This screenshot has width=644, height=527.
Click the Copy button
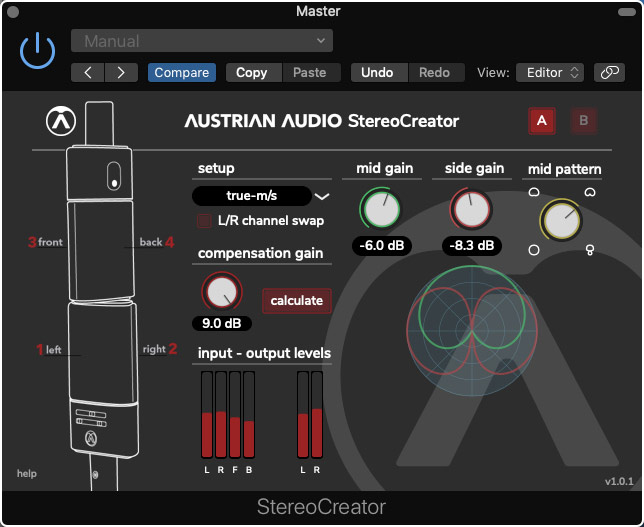[x=252, y=73]
